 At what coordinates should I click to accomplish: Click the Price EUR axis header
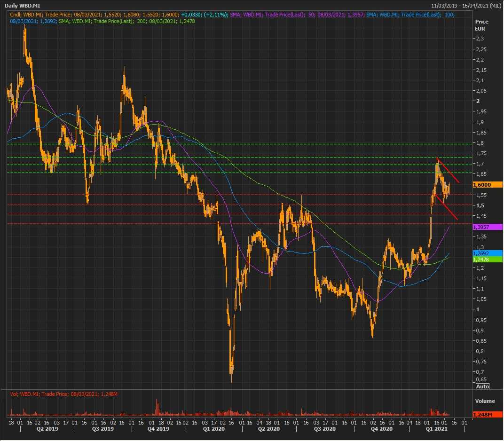pyautogui.click(x=481, y=25)
